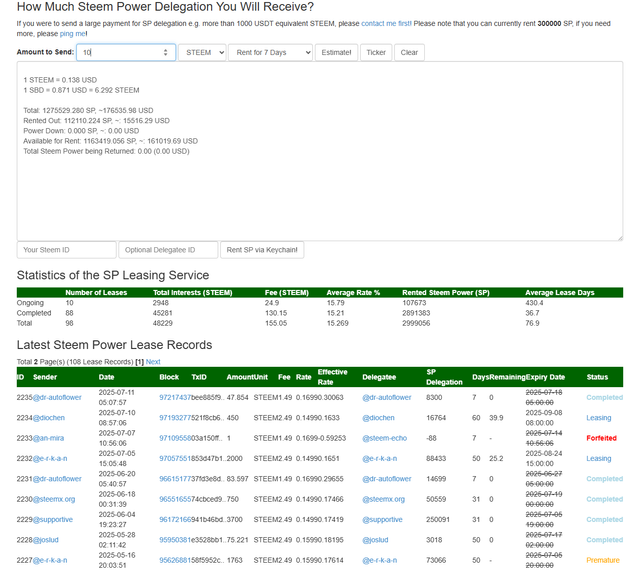Click the Clear button
This screenshot has height=573, width=640.
coord(409,52)
